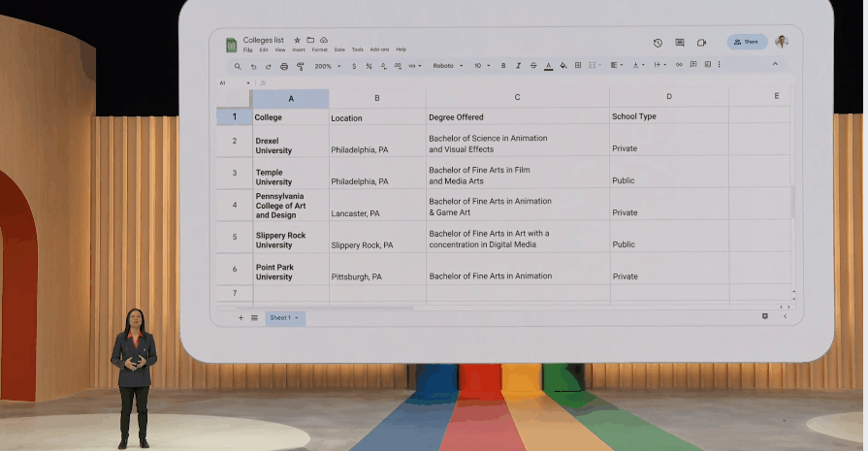Open the three-dot more toolbar options
Viewport: 868px width, 451px height.
click(x=719, y=65)
